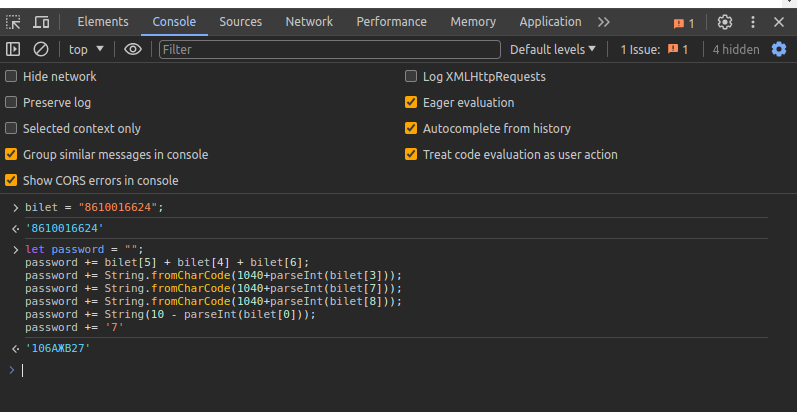Screen dimensions: 797x412
Task: Click the bilet assignment input line
Action: pos(95,208)
